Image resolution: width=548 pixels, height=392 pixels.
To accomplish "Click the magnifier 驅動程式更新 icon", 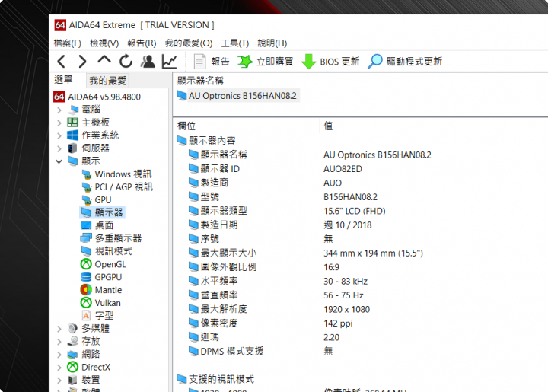I will pyautogui.click(x=375, y=61).
